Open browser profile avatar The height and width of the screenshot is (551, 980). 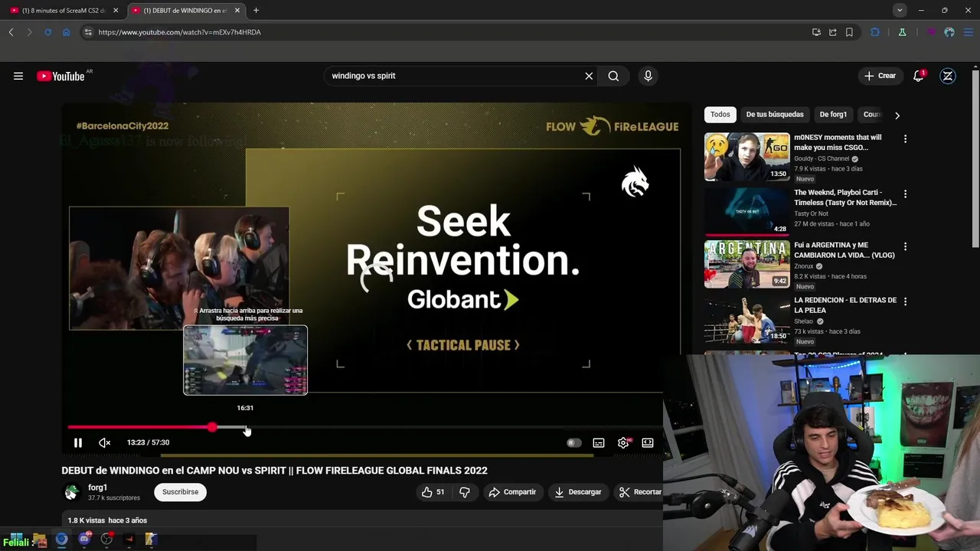pos(949,32)
